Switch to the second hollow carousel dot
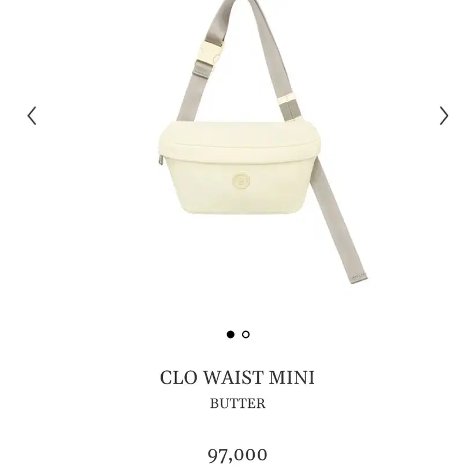476x476 pixels. (x=246, y=334)
